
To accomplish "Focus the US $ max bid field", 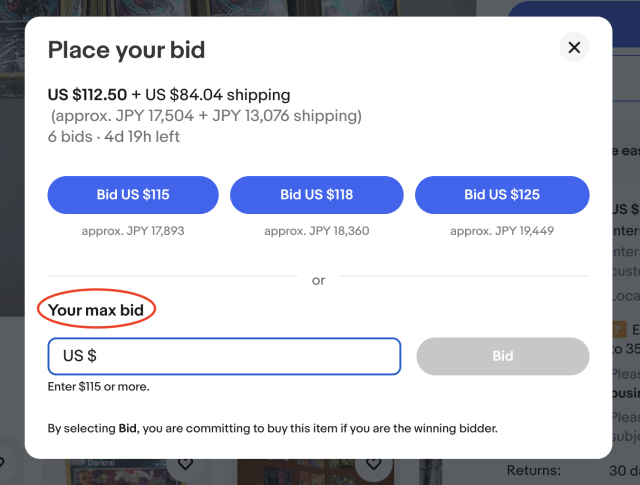I will (x=224, y=356).
